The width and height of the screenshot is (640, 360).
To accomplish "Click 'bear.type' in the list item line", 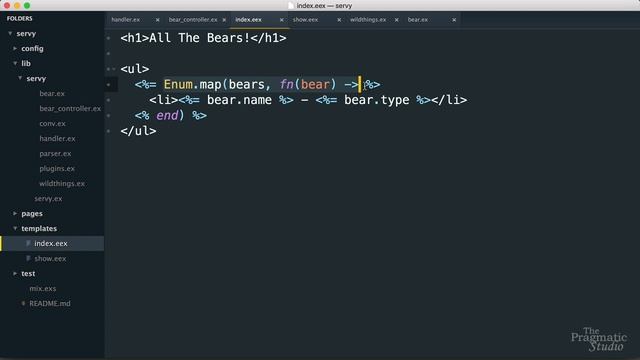I will [x=376, y=100].
